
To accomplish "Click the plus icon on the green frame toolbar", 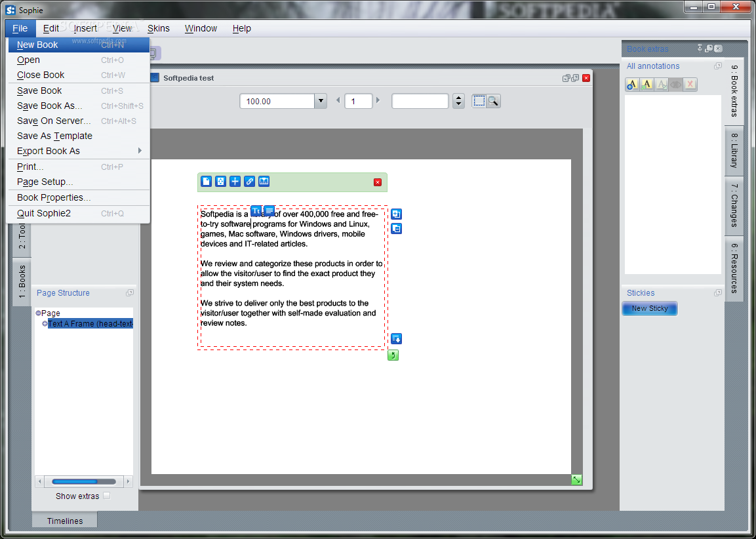I will [235, 181].
